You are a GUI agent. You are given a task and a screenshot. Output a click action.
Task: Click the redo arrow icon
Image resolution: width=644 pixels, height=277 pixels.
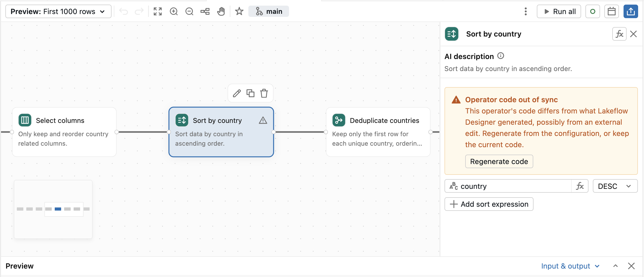(139, 11)
